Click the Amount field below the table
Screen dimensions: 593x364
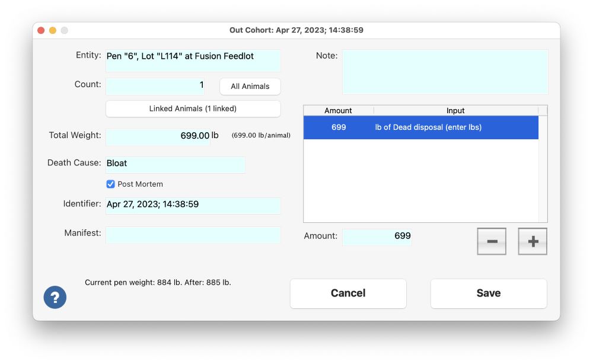(377, 237)
